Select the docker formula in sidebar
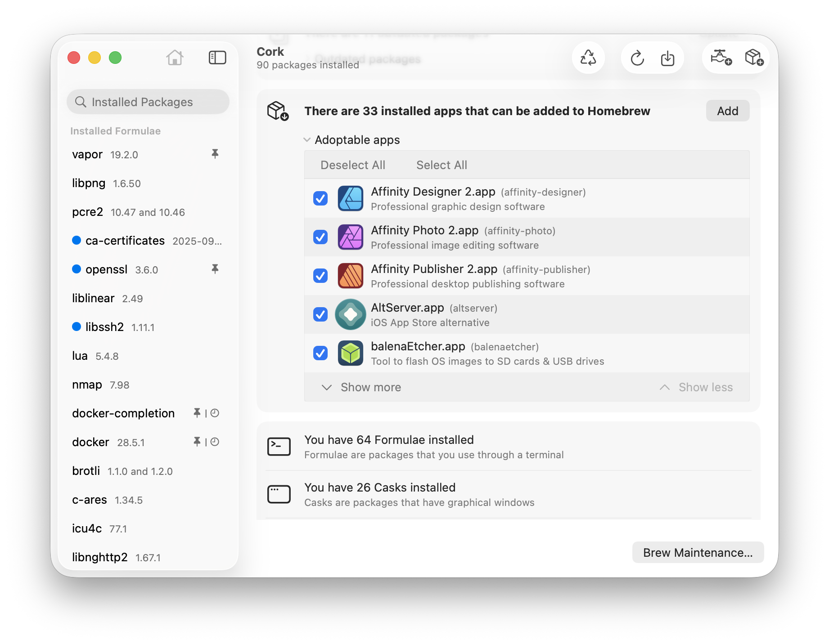Image resolution: width=829 pixels, height=644 pixels. [91, 442]
